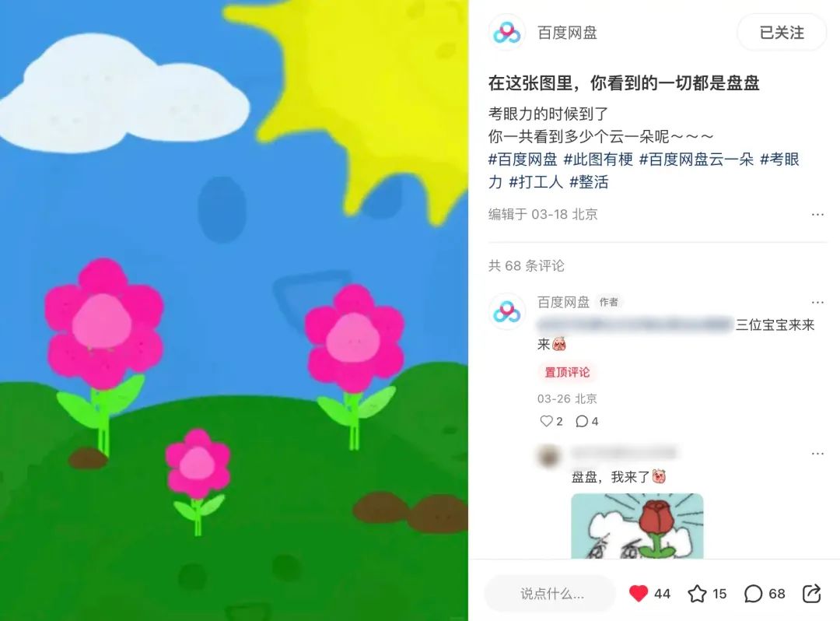The width and height of the screenshot is (840, 621).
Task: View the rose image thumbnail in the reply
Action: pos(637,526)
